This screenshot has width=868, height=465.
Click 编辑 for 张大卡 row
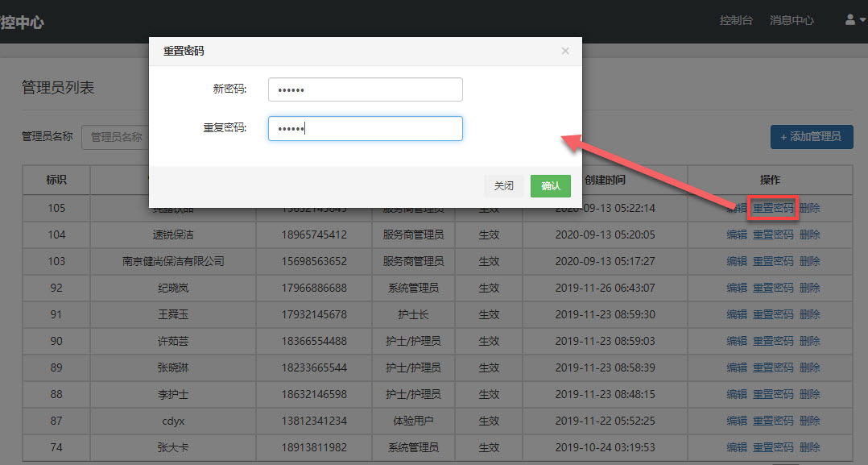737,447
